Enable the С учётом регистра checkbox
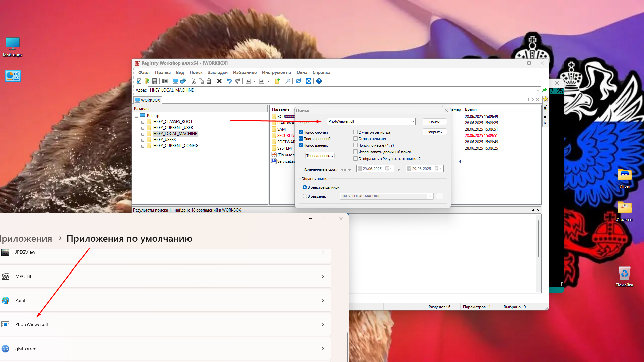This screenshot has width=644, height=362. pyautogui.click(x=356, y=132)
